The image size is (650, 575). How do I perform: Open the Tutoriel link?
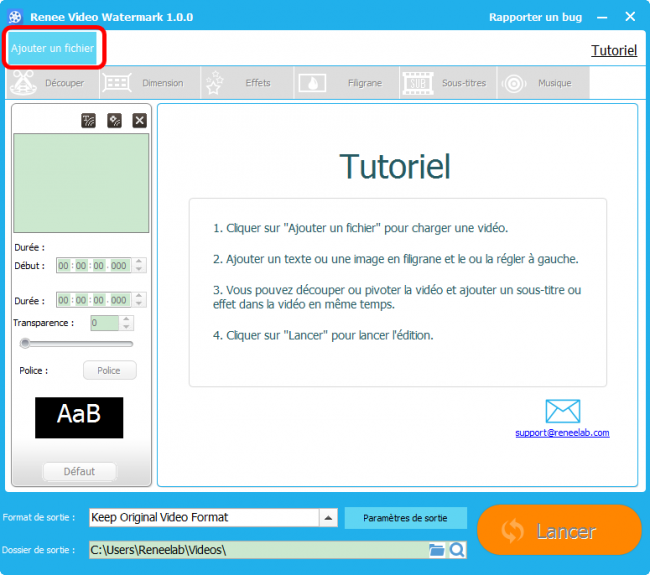point(614,51)
